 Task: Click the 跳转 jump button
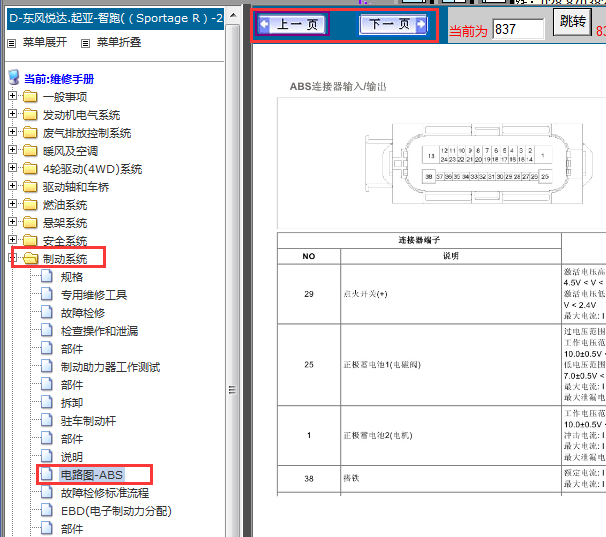tap(572, 22)
